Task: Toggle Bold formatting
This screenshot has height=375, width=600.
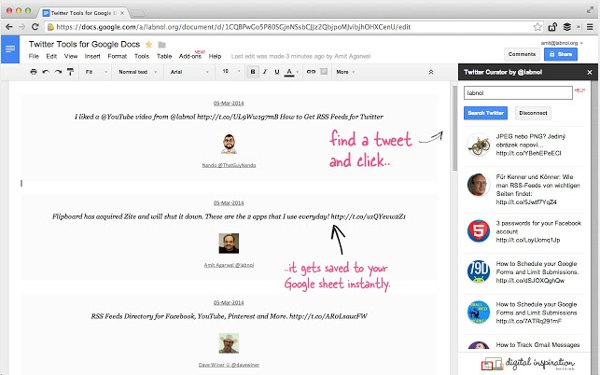Action: click(253, 72)
